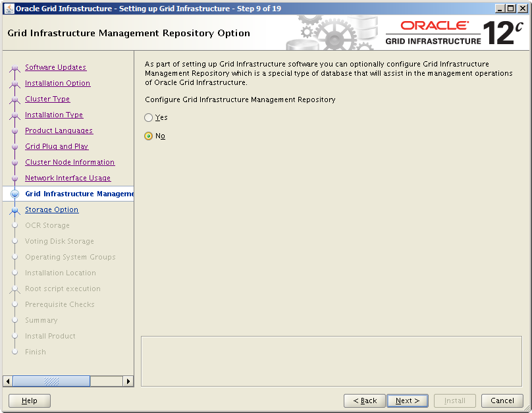Click the Storage Option step node icon
532x413 pixels.
click(15, 210)
